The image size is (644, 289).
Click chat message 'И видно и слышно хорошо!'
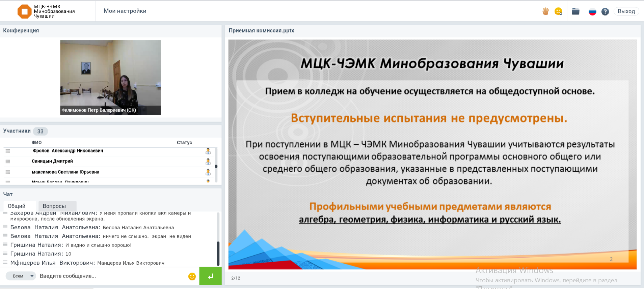pos(98,245)
